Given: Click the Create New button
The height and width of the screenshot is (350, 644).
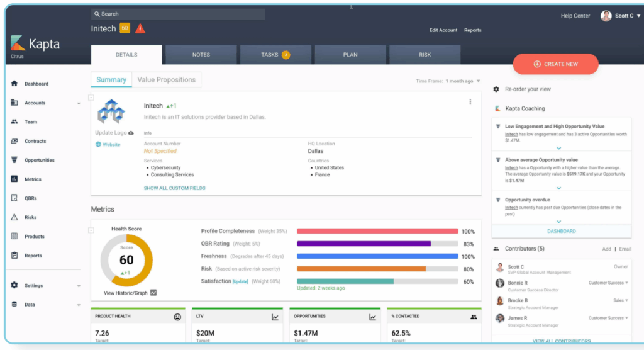Looking at the screenshot, I should point(555,64).
